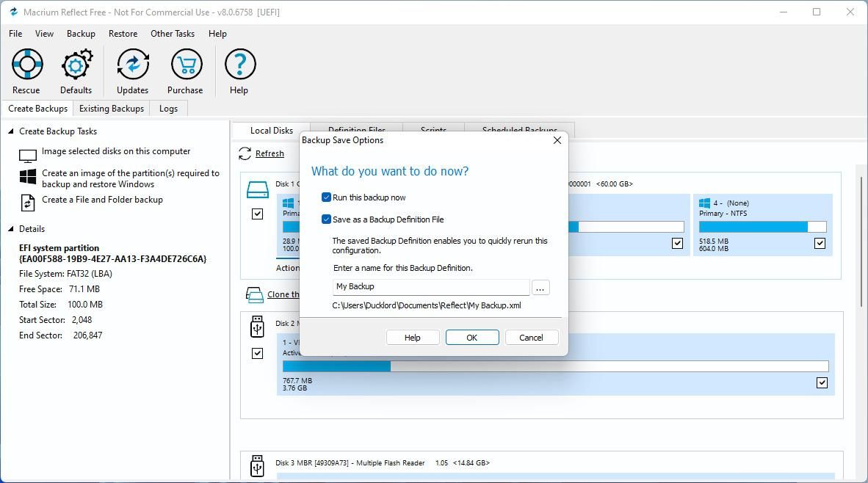Open the Restore menu
The height and width of the screenshot is (483, 868).
pos(123,34)
